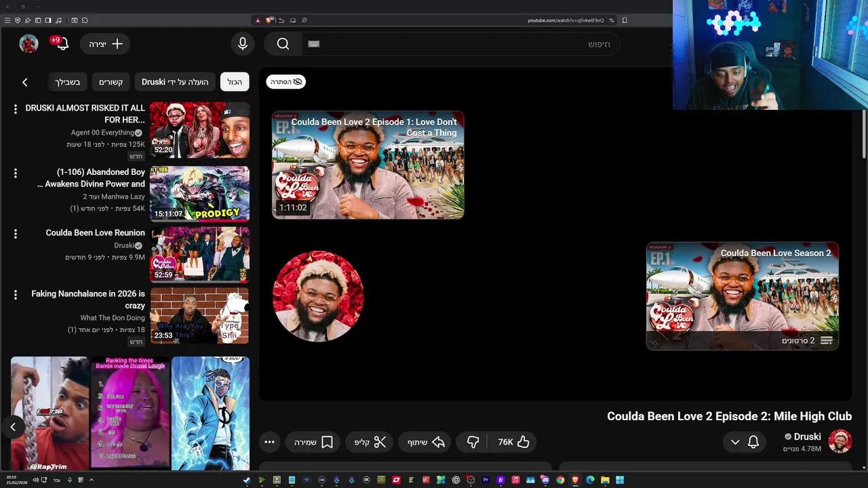868x488 pixels.
Task: Like the video with 76K likes
Action: tap(514, 442)
